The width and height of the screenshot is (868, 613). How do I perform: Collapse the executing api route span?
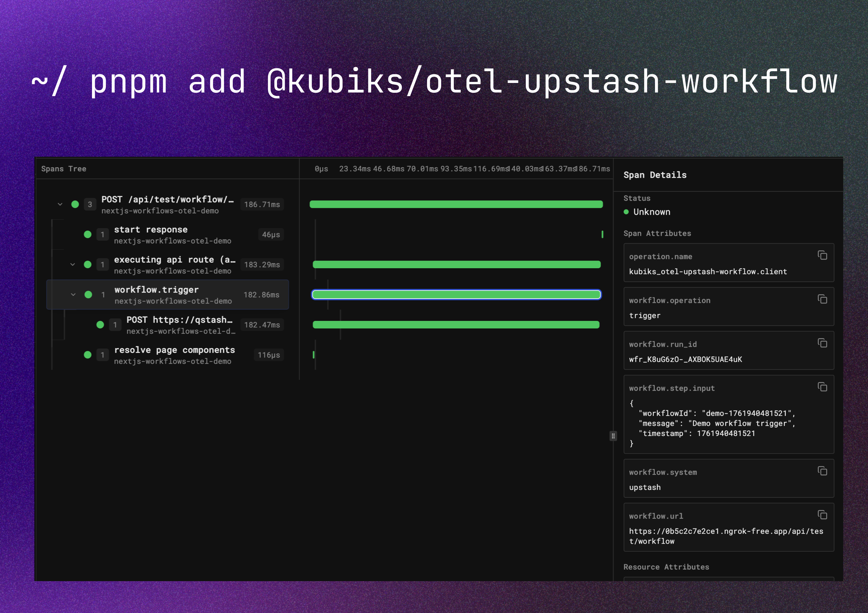coord(72,265)
